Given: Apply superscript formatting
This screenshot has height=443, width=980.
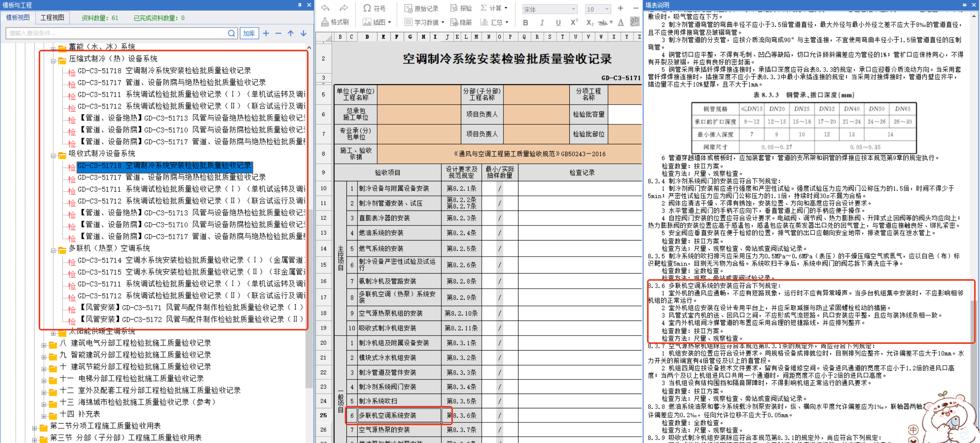Looking at the screenshot, I should point(574,23).
